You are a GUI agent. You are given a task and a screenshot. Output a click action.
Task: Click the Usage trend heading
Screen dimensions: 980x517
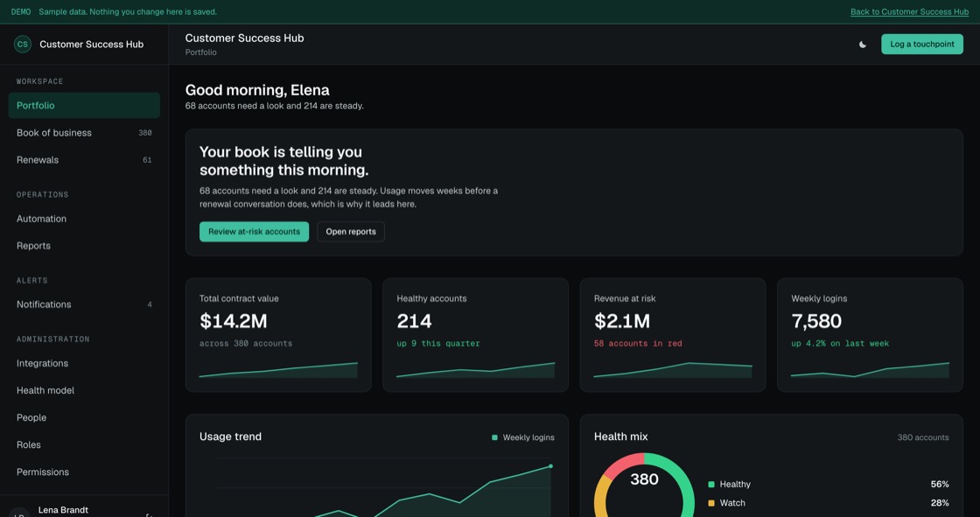pos(231,437)
